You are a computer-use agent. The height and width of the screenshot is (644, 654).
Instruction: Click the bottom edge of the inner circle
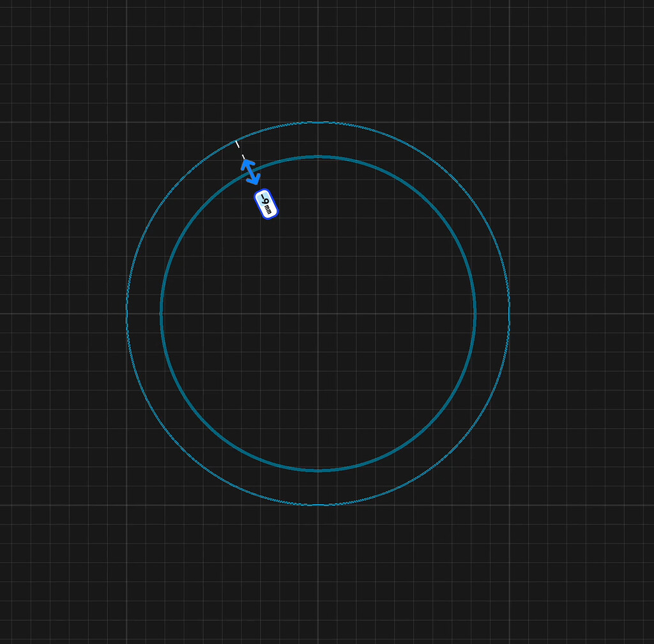point(317,470)
